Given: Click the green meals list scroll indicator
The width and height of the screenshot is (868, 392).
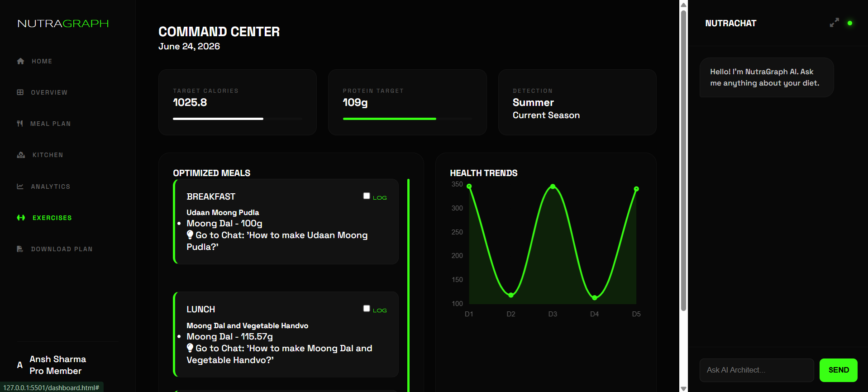Looking at the screenshot, I should tap(408, 285).
